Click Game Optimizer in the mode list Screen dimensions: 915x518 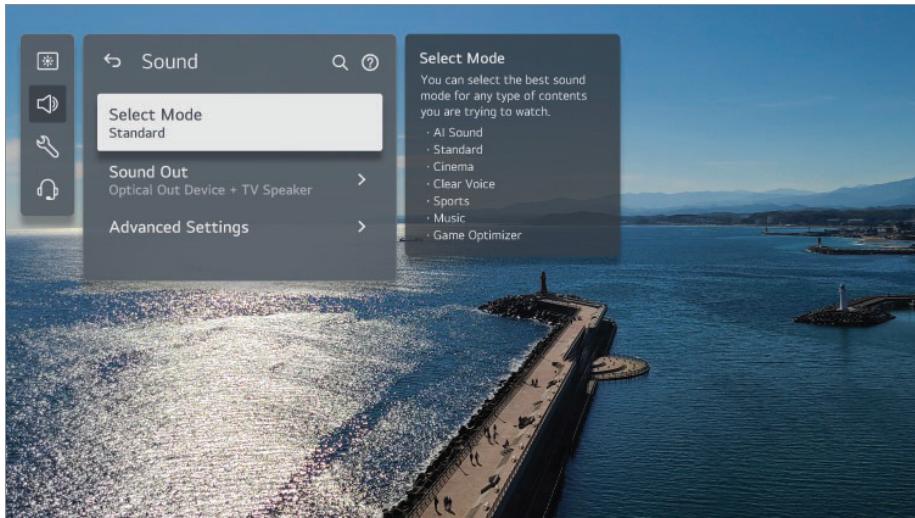click(477, 235)
